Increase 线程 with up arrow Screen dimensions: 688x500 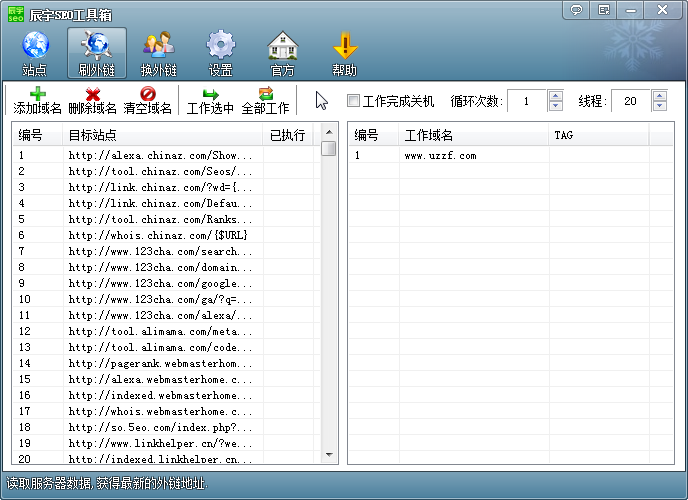659,96
